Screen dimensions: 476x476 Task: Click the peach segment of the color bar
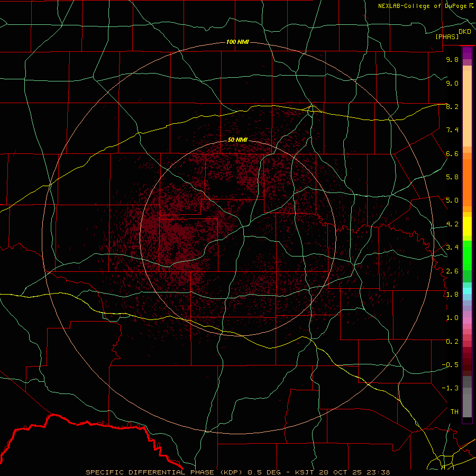[467, 106]
